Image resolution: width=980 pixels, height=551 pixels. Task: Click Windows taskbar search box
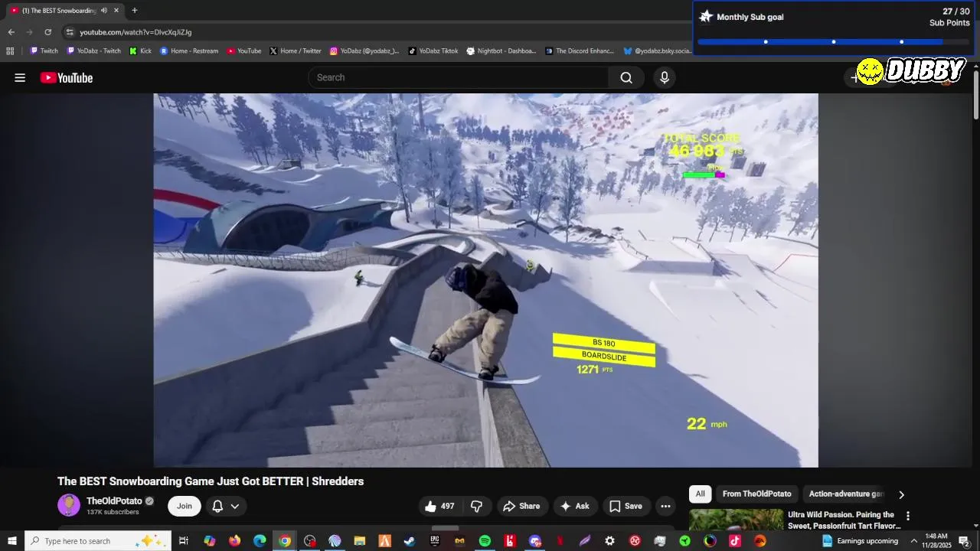coord(98,541)
